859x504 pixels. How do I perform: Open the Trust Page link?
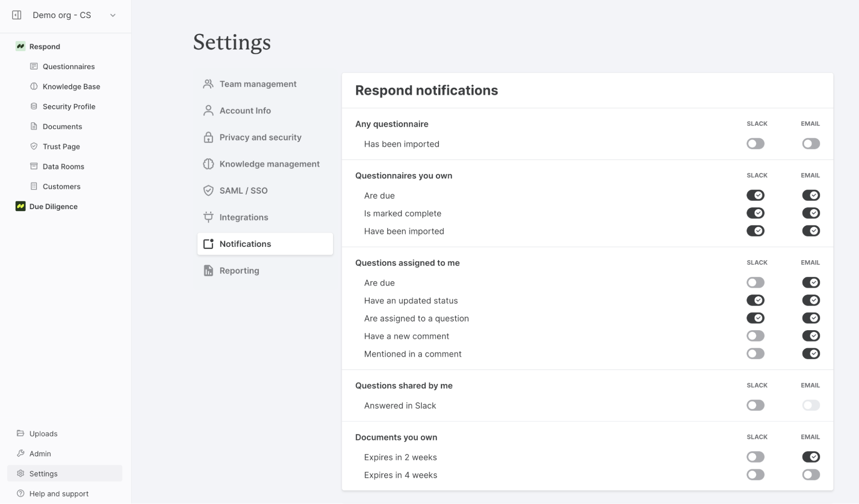[x=61, y=146]
